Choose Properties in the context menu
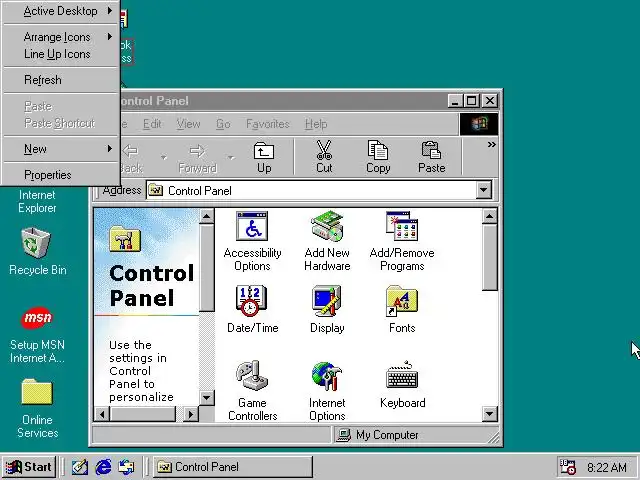Screen dimensions: 640x480 (x=61, y=175)
